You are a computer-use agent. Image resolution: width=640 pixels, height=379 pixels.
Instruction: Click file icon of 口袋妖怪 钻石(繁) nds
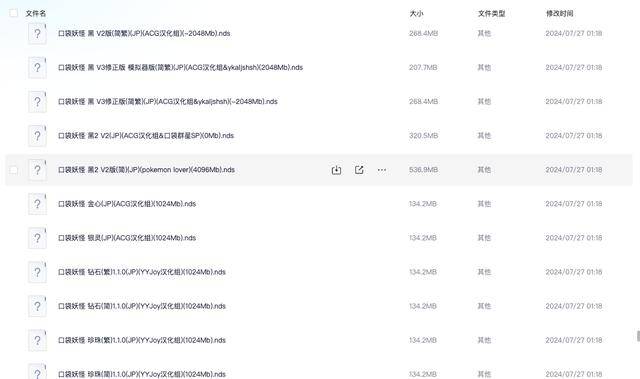click(37, 272)
